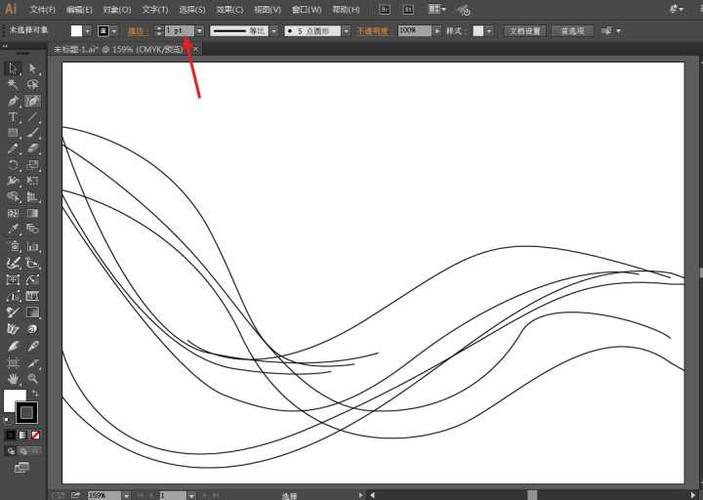Open the graphic style dropdown

489,31
